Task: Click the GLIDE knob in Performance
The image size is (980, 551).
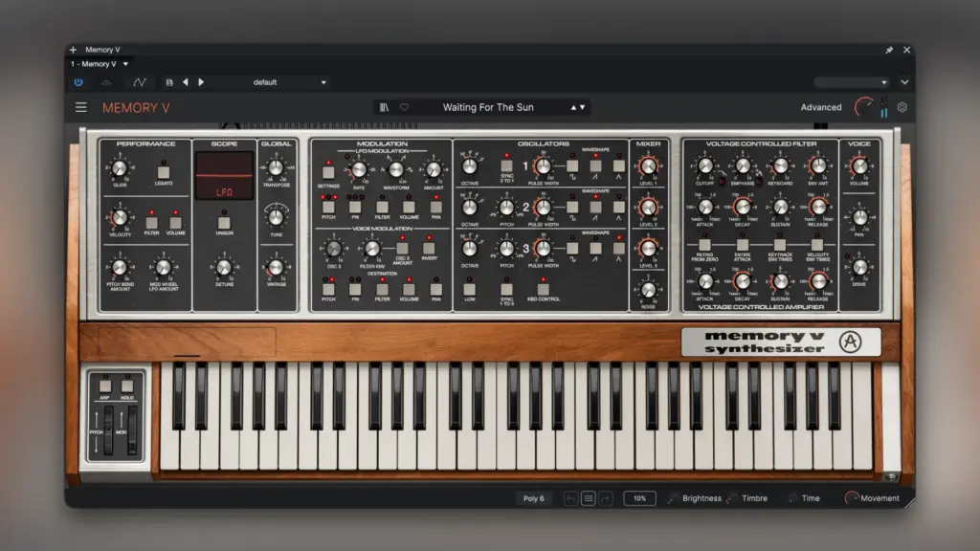Action: pyautogui.click(x=120, y=167)
